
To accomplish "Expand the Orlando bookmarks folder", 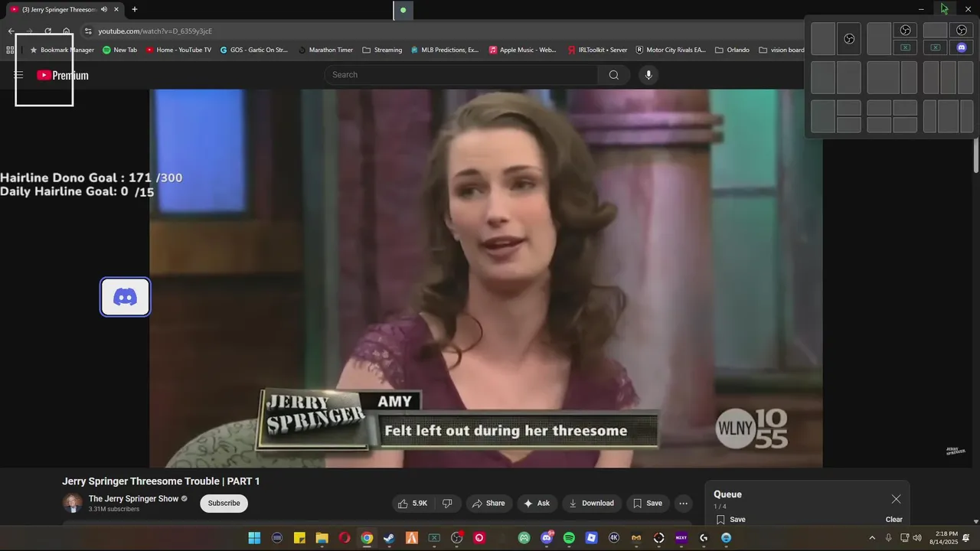I will pyautogui.click(x=732, y=50).
